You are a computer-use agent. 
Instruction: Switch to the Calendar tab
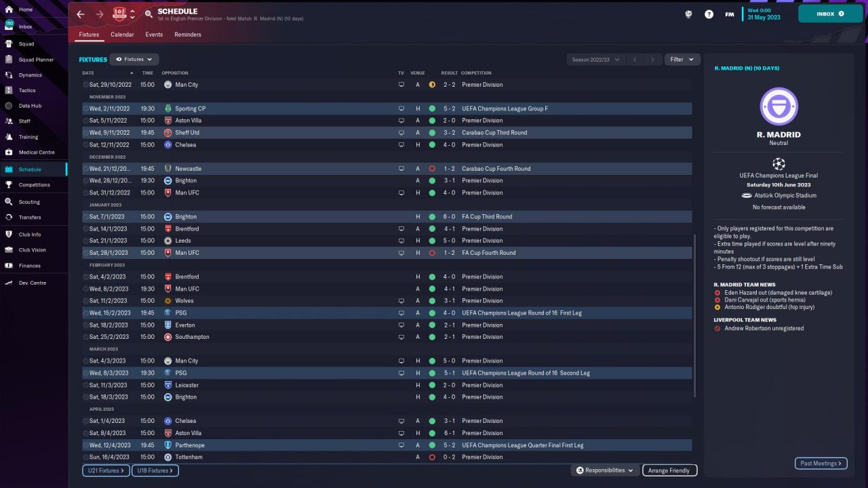pos(122,35)
